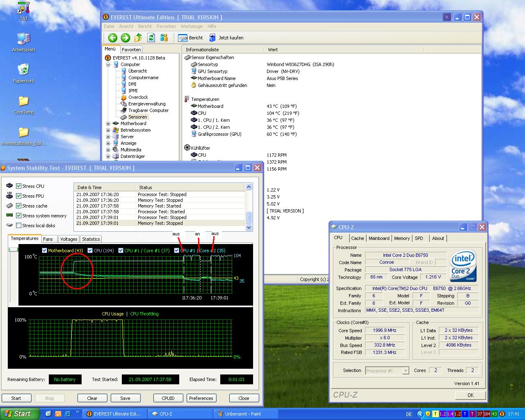Toggle the Stress system memory checkbox
Image resolution: width=525 pixels, height=420 pixels.
coord(18,216)
